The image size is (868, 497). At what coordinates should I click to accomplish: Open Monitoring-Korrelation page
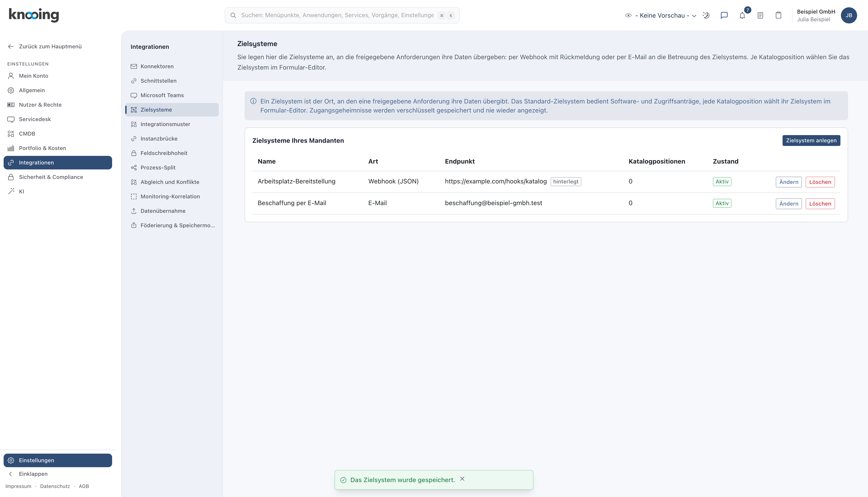click(172, 197)
